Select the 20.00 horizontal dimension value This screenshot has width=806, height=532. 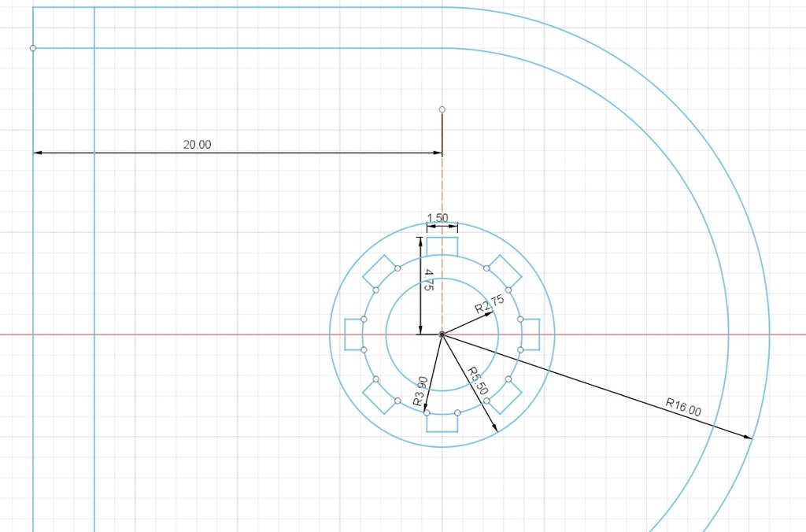[197, 145]
